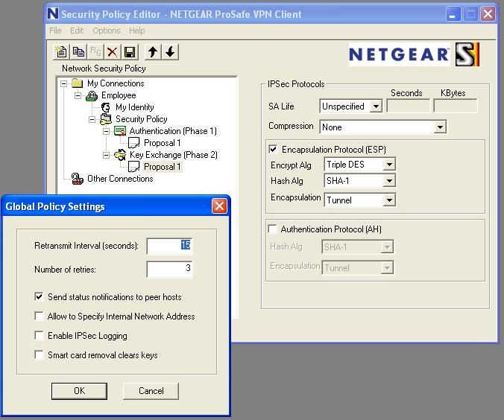504x420 pixels.
Task: Check Allow to Specify Internal Network Address
Action: click(x=39, y=316)
